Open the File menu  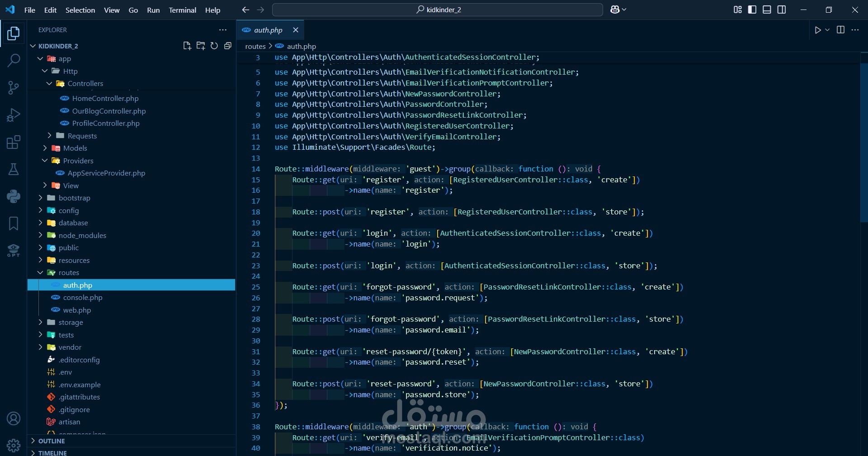[30, 10]
